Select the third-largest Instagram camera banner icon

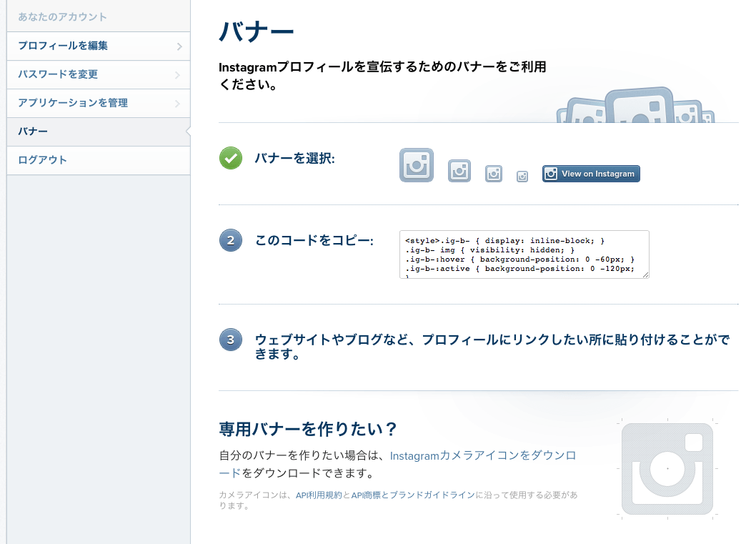494,174
